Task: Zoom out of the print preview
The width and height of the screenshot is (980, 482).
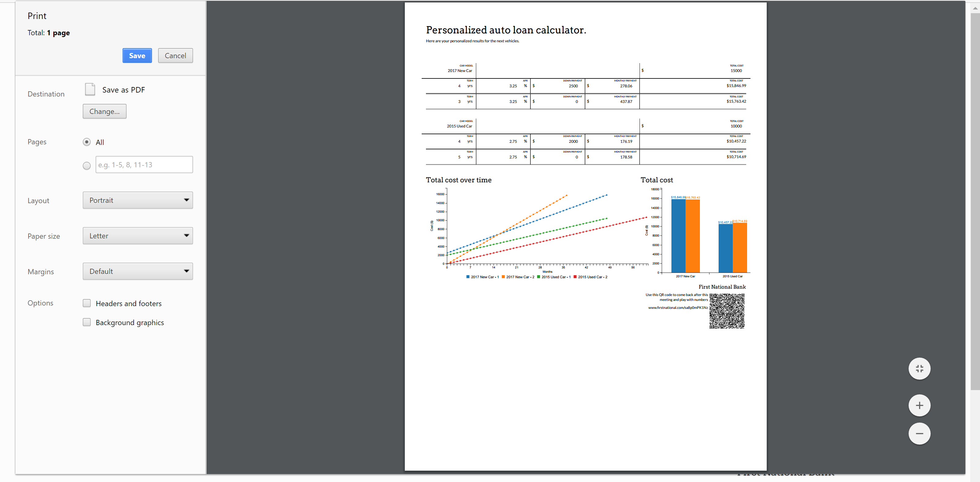Action: (919, 433)
